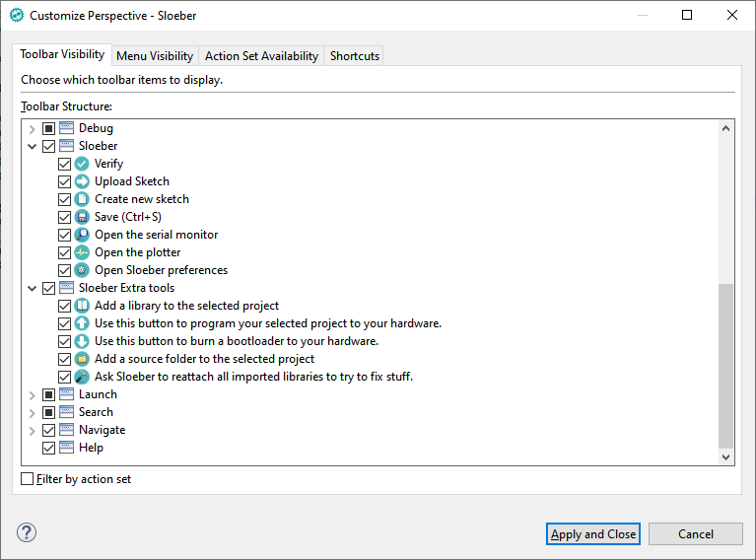
Task: Toggle the burn a bootloader checkbox
Action: [65, 341]
